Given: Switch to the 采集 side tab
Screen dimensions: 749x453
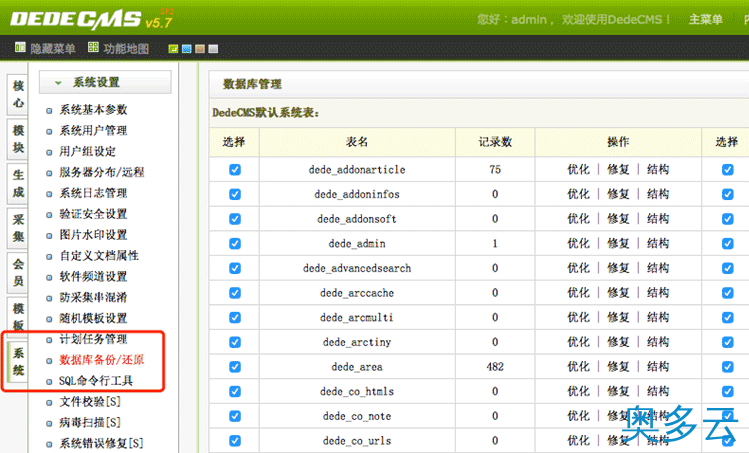Looking at the screenshot, I should (x=18, y=227).
